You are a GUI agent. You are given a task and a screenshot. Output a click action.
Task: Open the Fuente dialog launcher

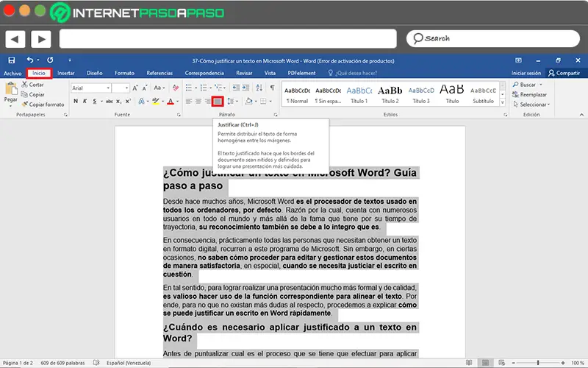point(179,115)
